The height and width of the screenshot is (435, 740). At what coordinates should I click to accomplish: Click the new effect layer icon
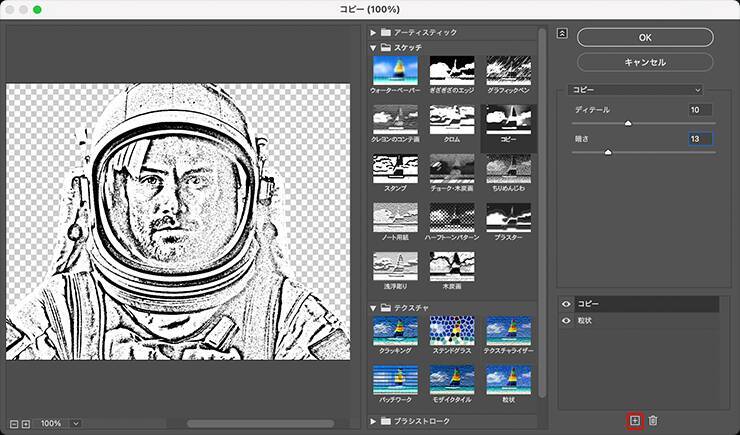(x=634, y=422)
